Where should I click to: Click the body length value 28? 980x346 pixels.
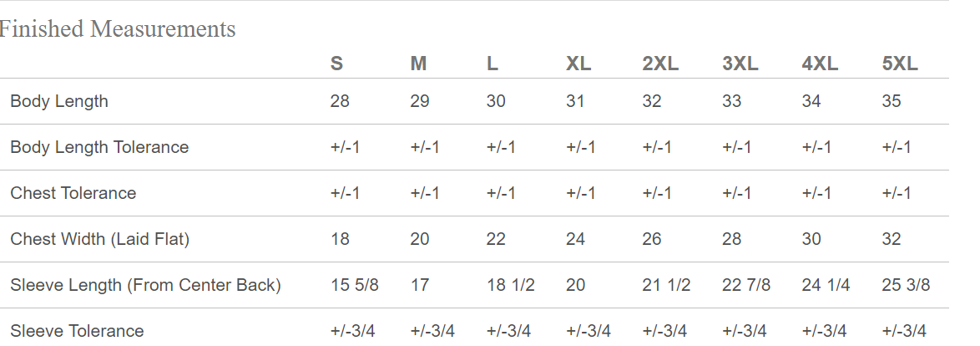(340, 101)
